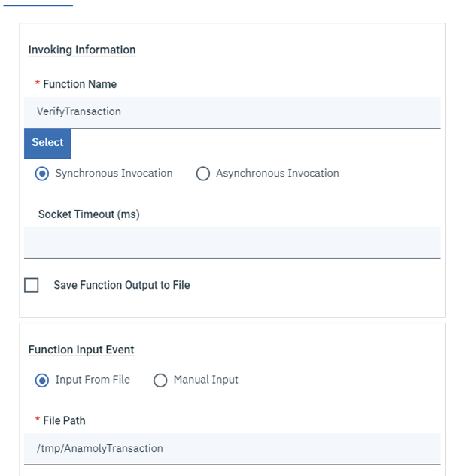Enable the Save Function Output to File checkbox

[32, 286]
